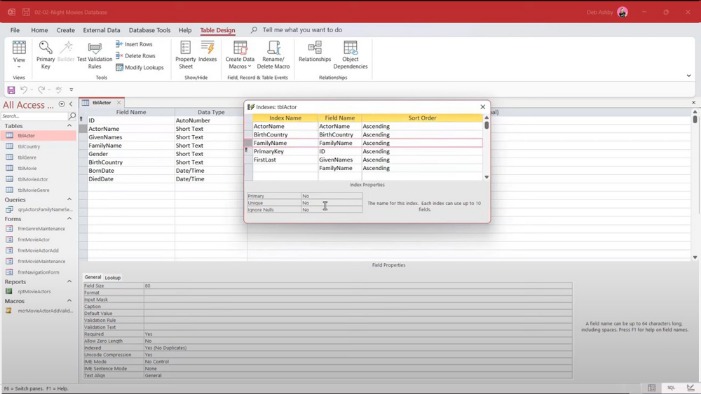Click Rename/Delete Macro icon
The width and height of the screenshot is (701, 394).
273,54
